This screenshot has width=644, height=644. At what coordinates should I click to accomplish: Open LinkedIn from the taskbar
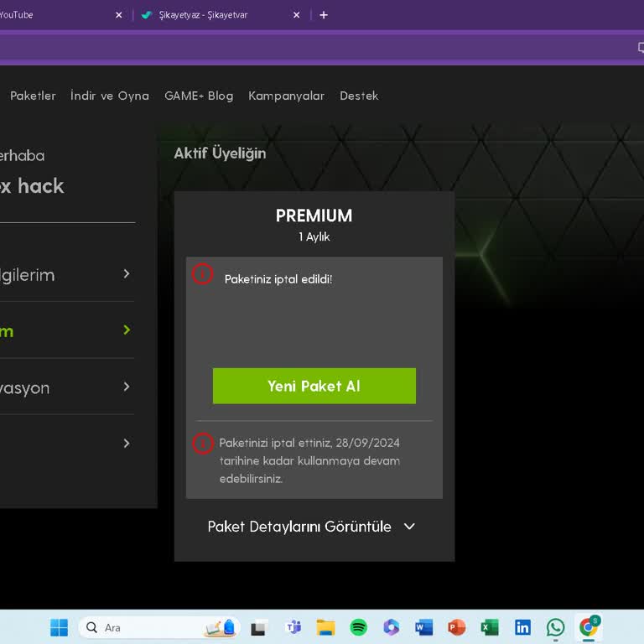(522, 627)
